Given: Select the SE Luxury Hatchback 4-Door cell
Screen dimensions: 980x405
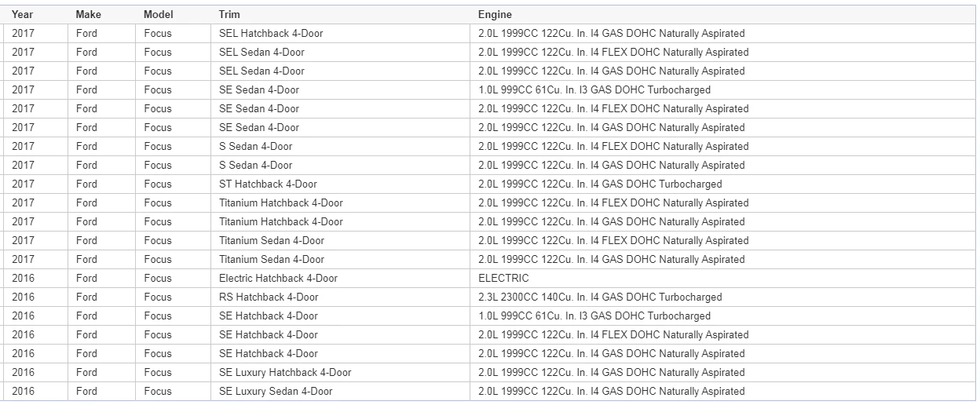Looking at the screenshot, I should pyautogui.click(x=340, y=373).
